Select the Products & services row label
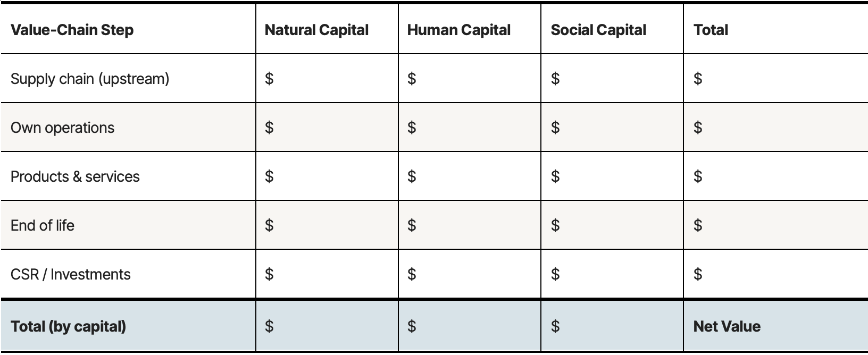 point(75,176)
